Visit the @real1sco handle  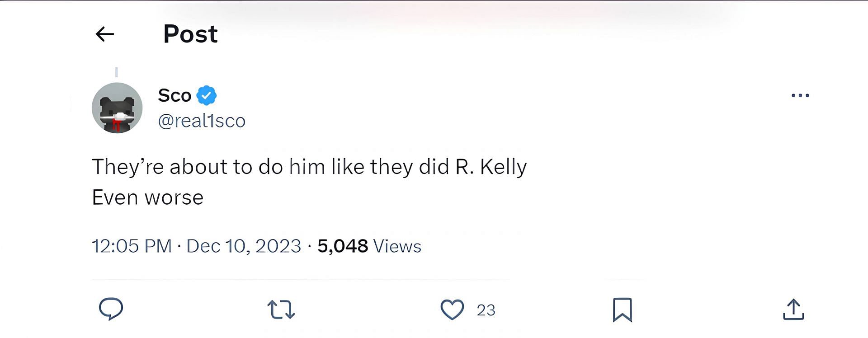click(x=202, y=121)
